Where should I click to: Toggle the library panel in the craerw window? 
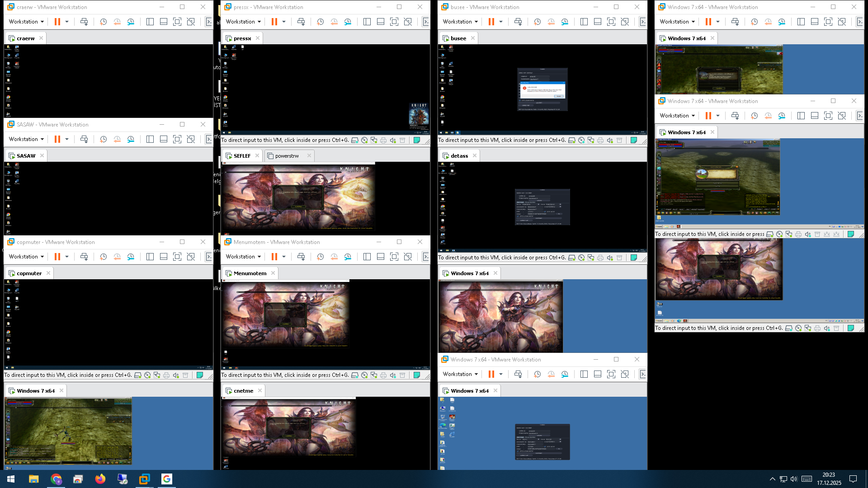(x=150, y=22)
